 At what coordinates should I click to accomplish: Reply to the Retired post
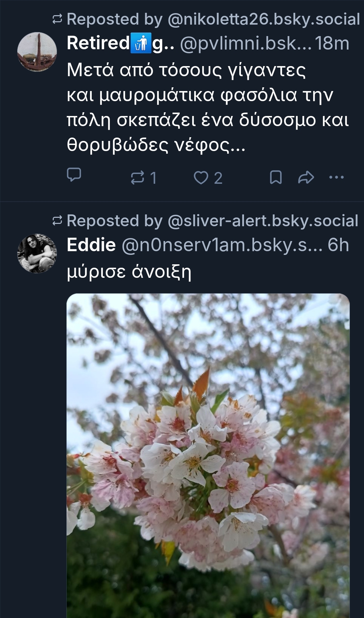74,175
